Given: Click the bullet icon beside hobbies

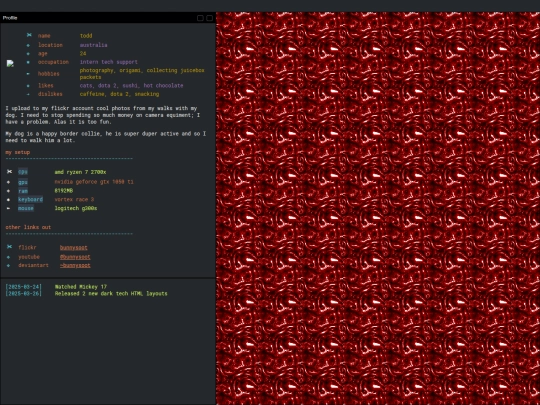Looking at the screenshot, I should 28,74.
